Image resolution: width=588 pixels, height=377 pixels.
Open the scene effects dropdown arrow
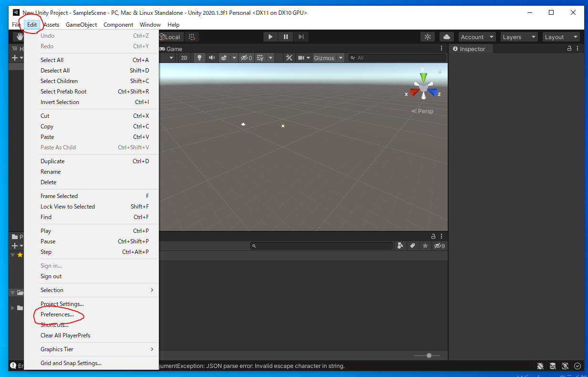[234, 58]
